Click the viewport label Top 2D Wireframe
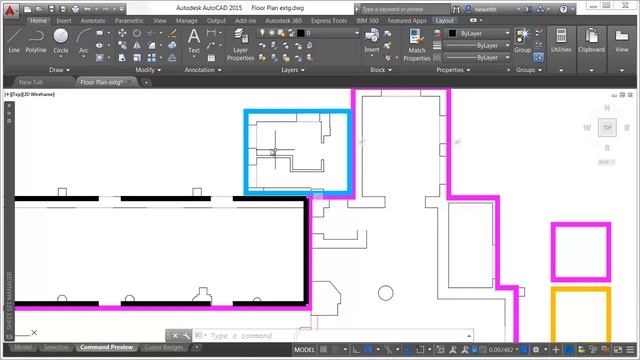Viewport: 640px width, 360px height. pos(29,94)
